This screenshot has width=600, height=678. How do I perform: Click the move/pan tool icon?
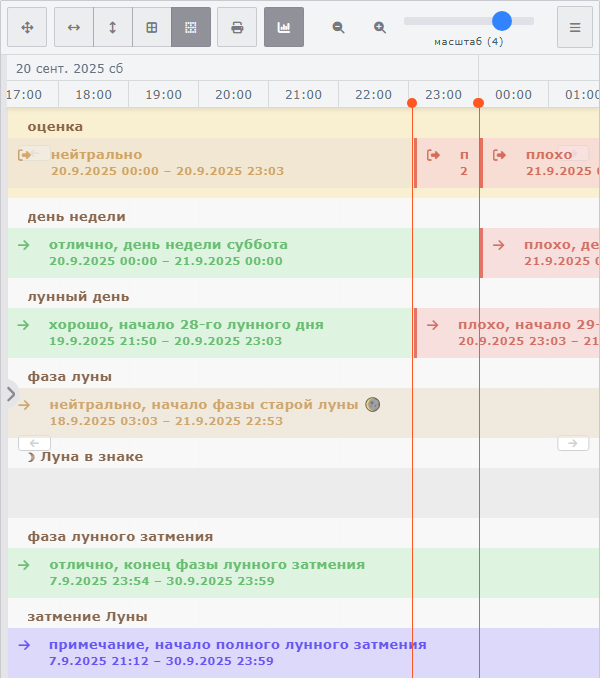tap(27, 28)
